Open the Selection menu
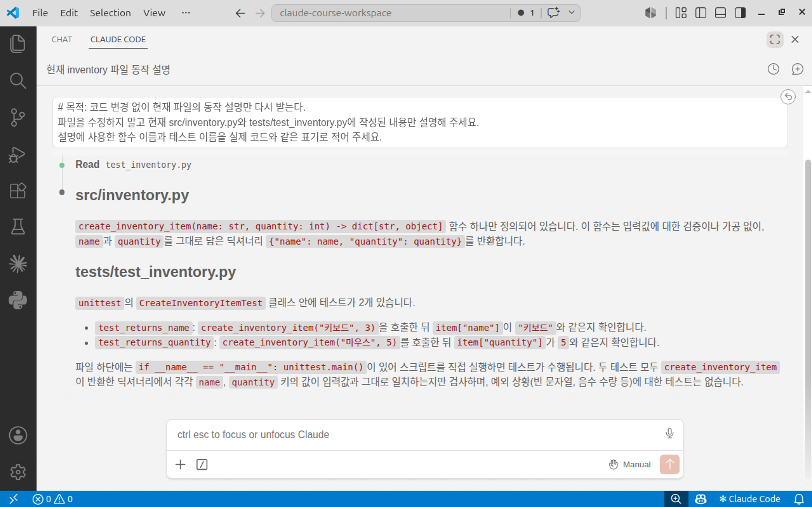The image size is (812, 507). pyautogui.click(x=110, y=13)
